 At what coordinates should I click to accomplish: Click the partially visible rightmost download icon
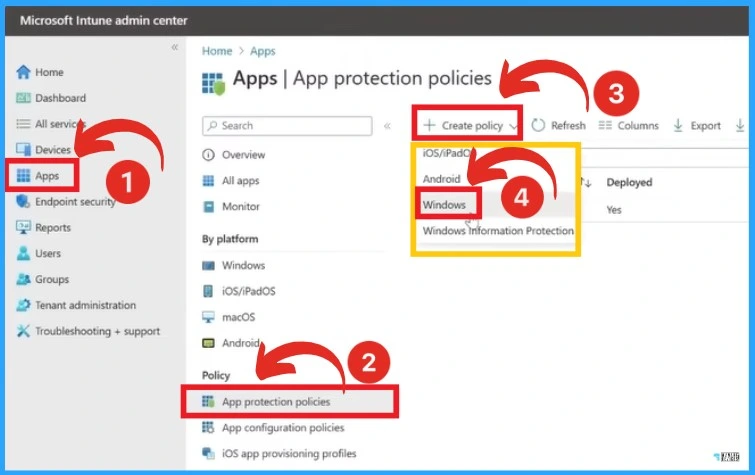coord(740,125)
